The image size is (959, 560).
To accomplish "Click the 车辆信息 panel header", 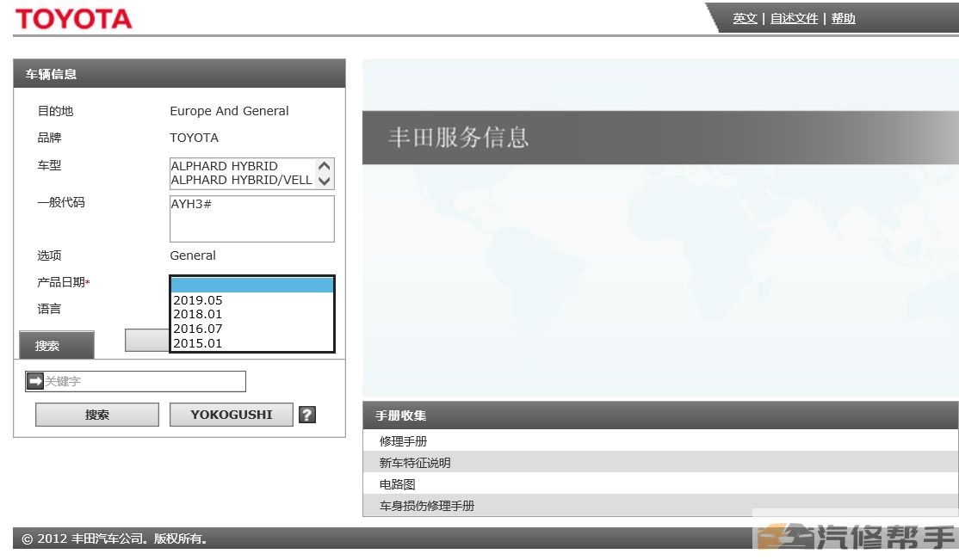I will 179,73.
